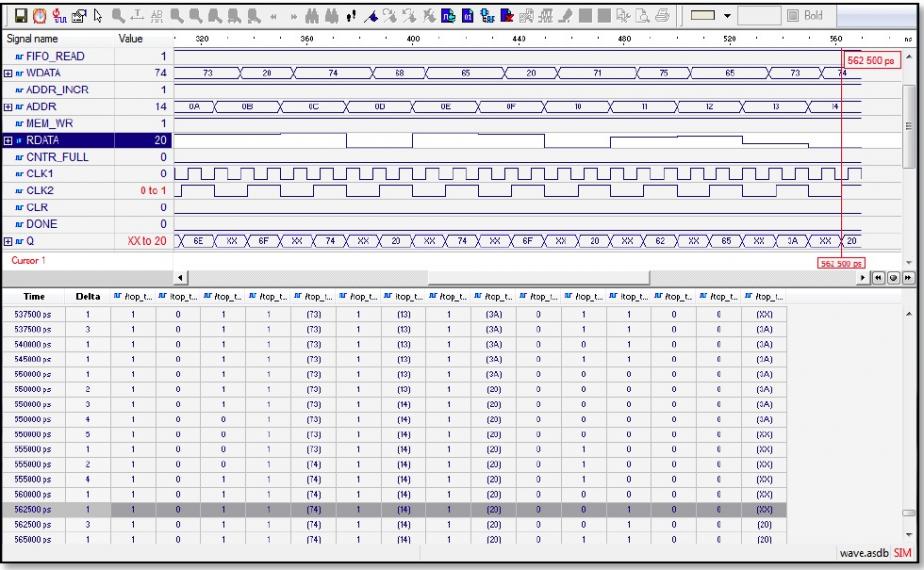Viewport: 924px width, 570px height.
Task: Expand the WDATA bus signal
Action: (8, 73)
